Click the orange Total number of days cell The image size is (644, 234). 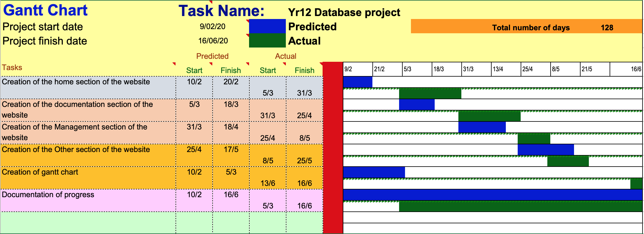tap(527, 26)
